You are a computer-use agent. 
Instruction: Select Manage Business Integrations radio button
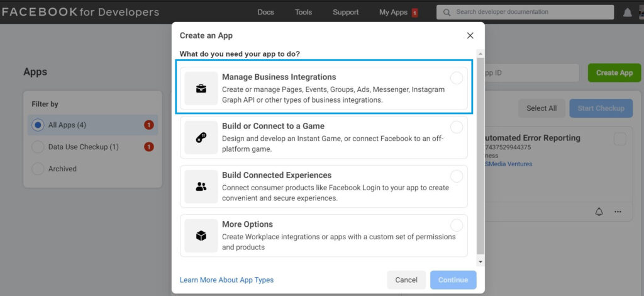pyautogui.click(x=457, y=78)
